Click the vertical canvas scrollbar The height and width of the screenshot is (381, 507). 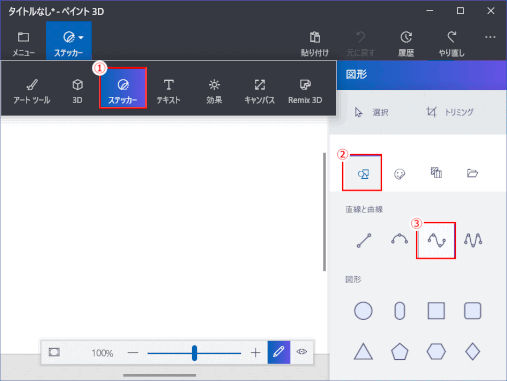pyautogui.click(x=324, y=212)
